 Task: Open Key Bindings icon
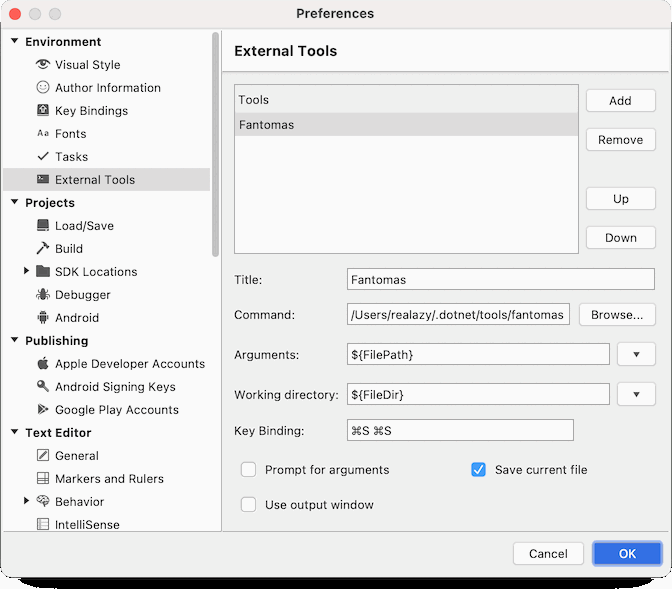(43, 110)
